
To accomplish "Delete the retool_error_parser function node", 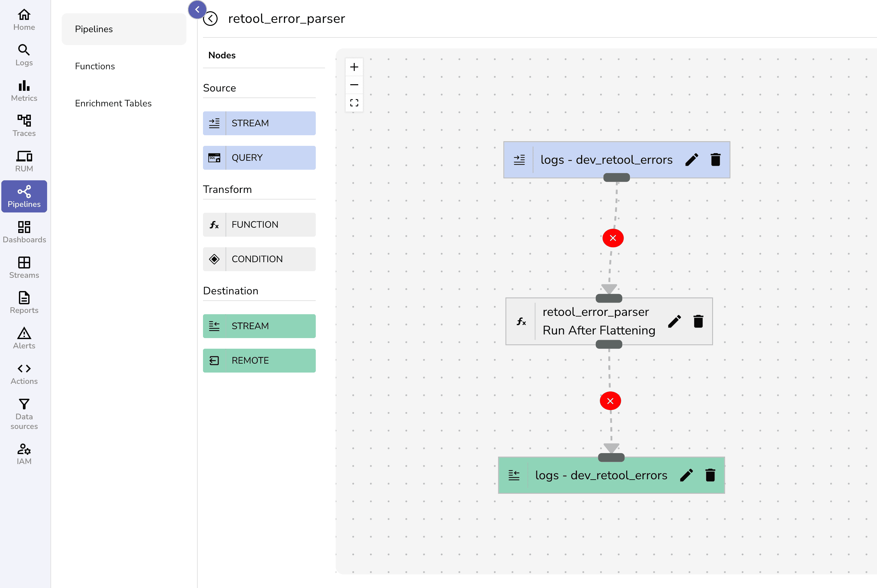I will coord(698,322).
